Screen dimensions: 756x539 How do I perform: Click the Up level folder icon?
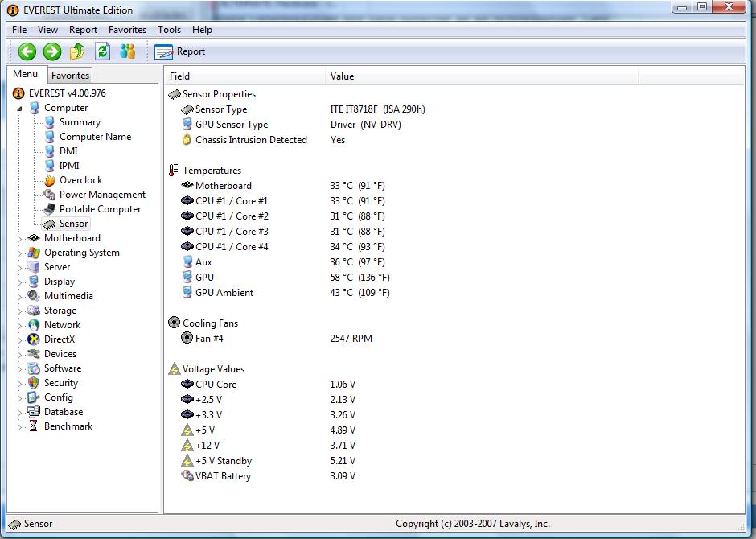coord(77,51)
